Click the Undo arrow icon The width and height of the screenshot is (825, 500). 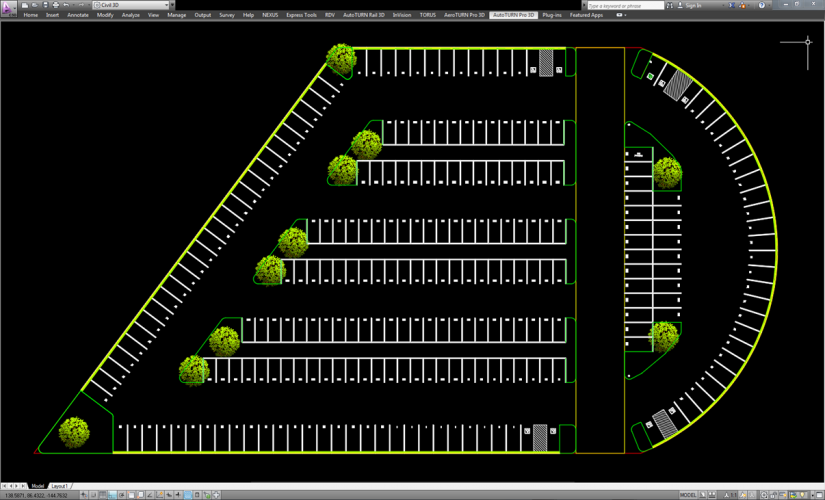coord(66,5)
